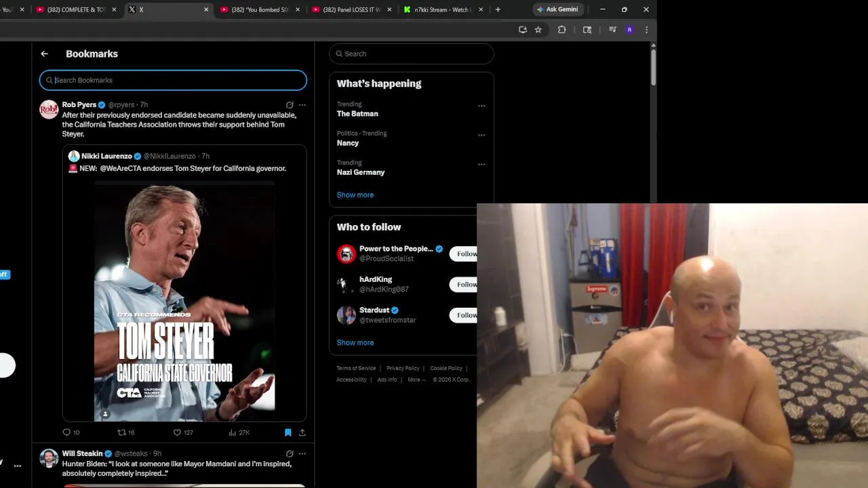Open Nikki Laurenzo's quoted post avatar

pyautogui.click(x=73, y=156)
